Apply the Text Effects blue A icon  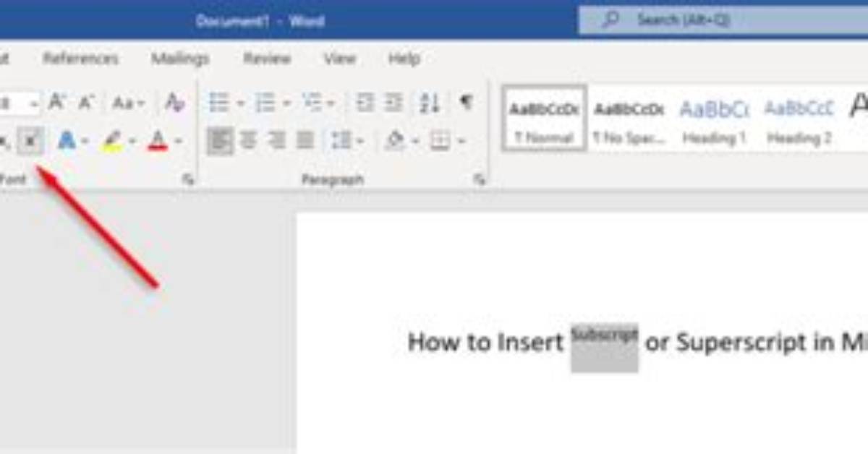coord(67,141)
